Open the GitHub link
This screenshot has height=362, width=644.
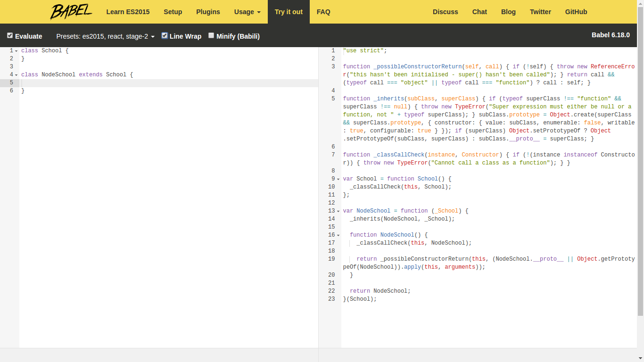pyautogui.click(x=576, y=12)
